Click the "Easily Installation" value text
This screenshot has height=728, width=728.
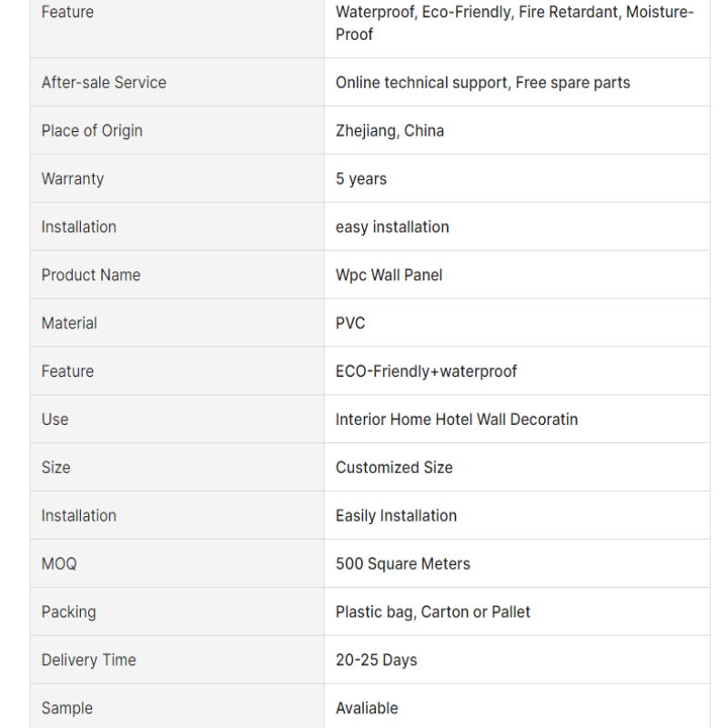(396, 516)
